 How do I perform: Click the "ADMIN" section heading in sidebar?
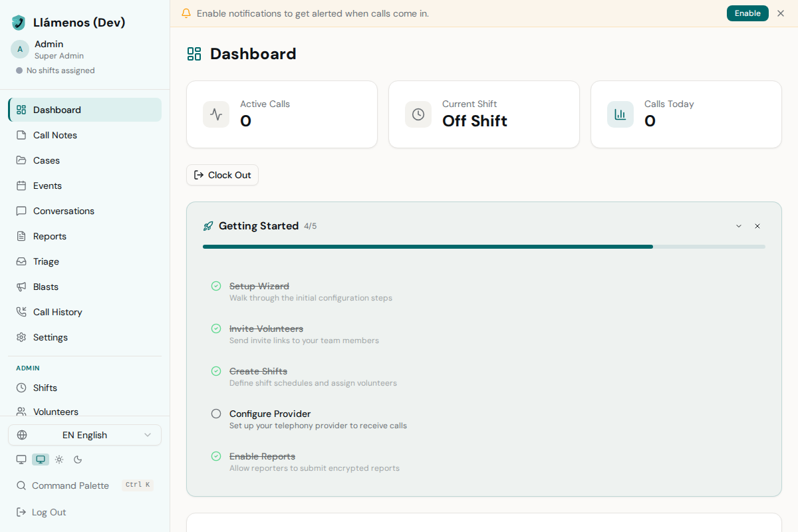click(x=28, y=368)
